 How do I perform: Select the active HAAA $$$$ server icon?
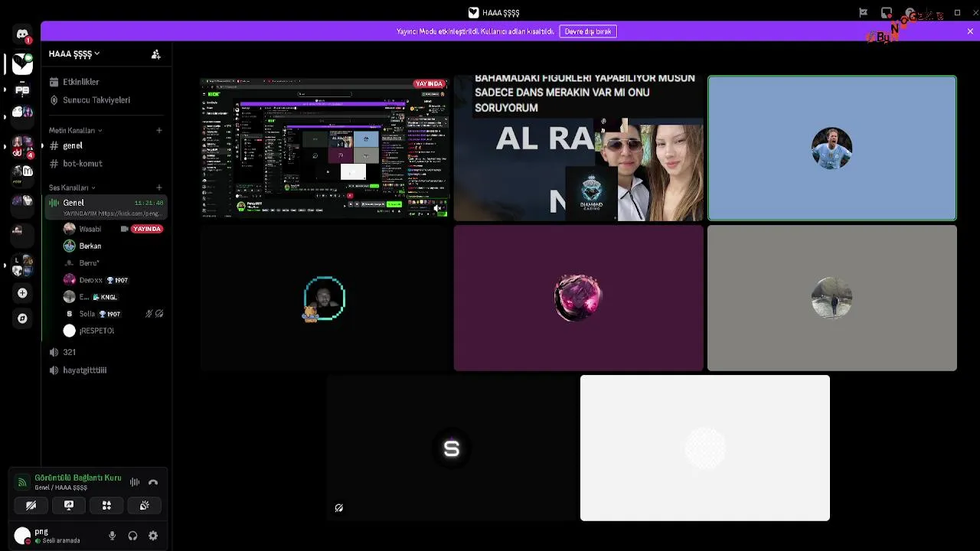[22, 64]
